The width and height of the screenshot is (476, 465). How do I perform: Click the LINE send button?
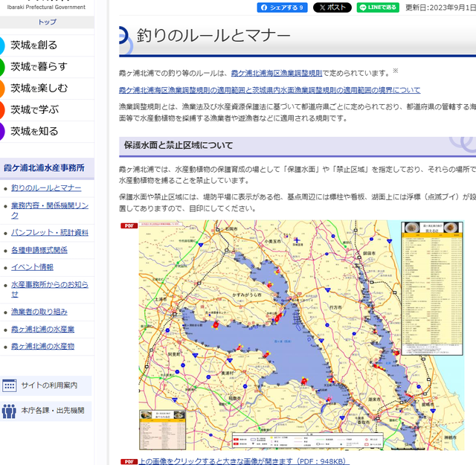pyautogui.click(x=378, y=7)
